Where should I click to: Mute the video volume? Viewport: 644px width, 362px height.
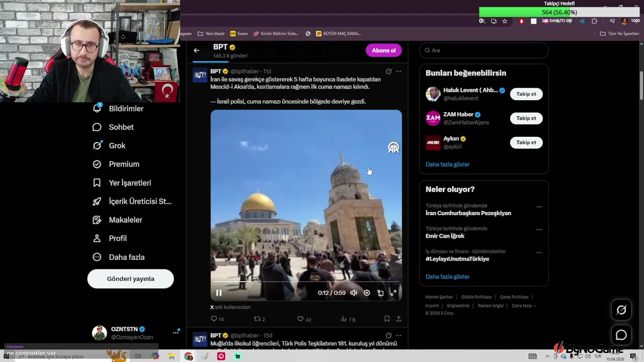354,293
